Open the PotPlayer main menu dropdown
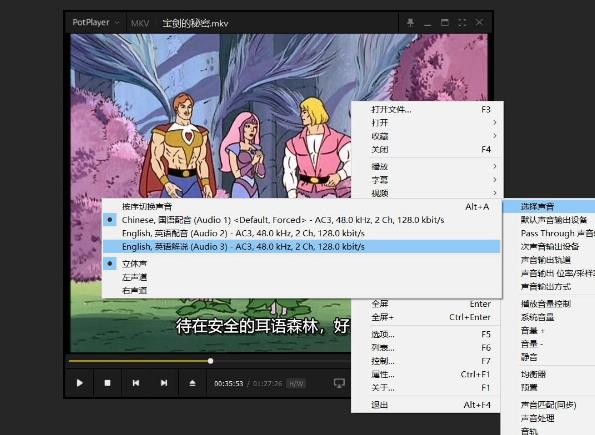The width and height of the screenshot is (595, 435). [x=95, y=22]
